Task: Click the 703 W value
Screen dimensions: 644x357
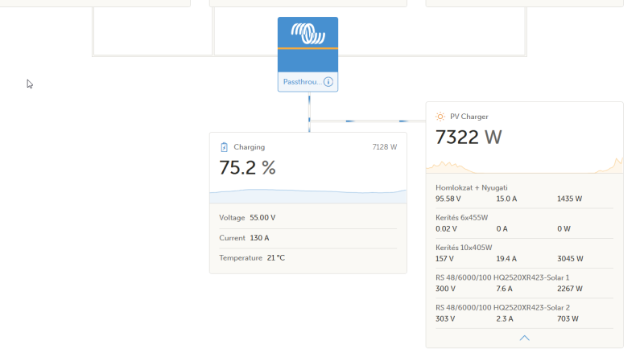Action: pyautogui.click(x=568, y=318)
